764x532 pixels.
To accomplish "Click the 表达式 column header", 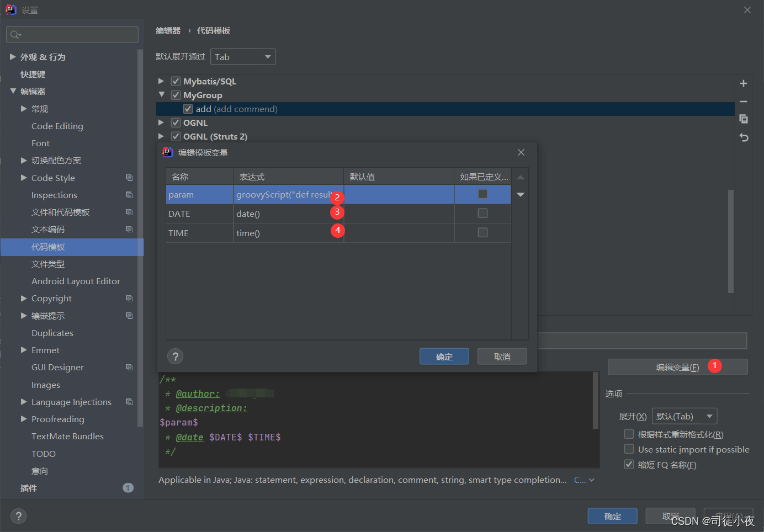I will tap(289, 177).
